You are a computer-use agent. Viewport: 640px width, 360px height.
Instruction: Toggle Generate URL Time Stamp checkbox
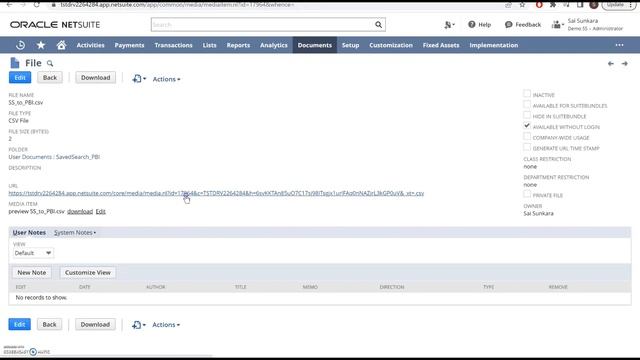pos(527,147)
